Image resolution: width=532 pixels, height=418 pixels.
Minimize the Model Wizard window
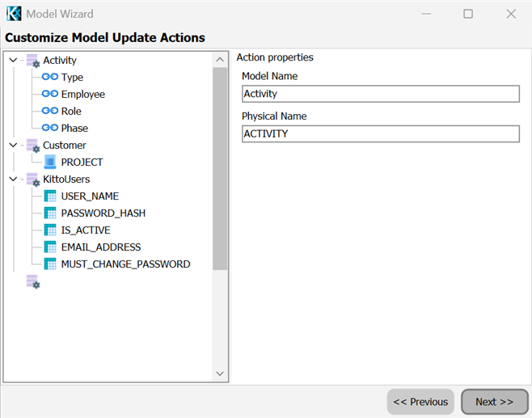click(426, 14)
